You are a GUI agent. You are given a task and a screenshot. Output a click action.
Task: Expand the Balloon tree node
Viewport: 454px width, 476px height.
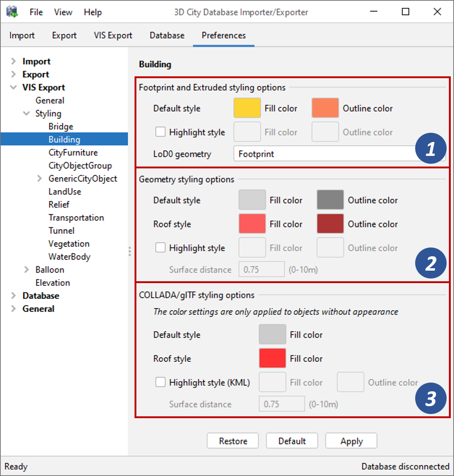[26, 270]
